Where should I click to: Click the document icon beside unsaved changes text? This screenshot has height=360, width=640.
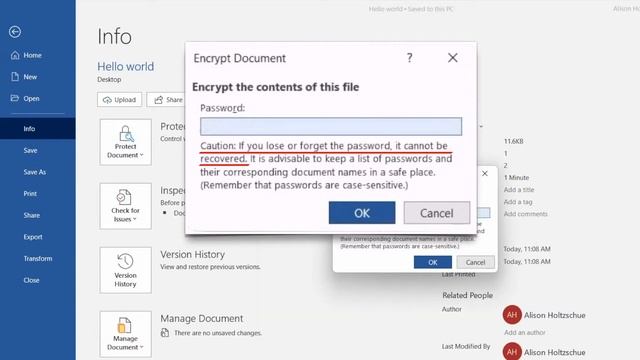[x=165, y=333]
